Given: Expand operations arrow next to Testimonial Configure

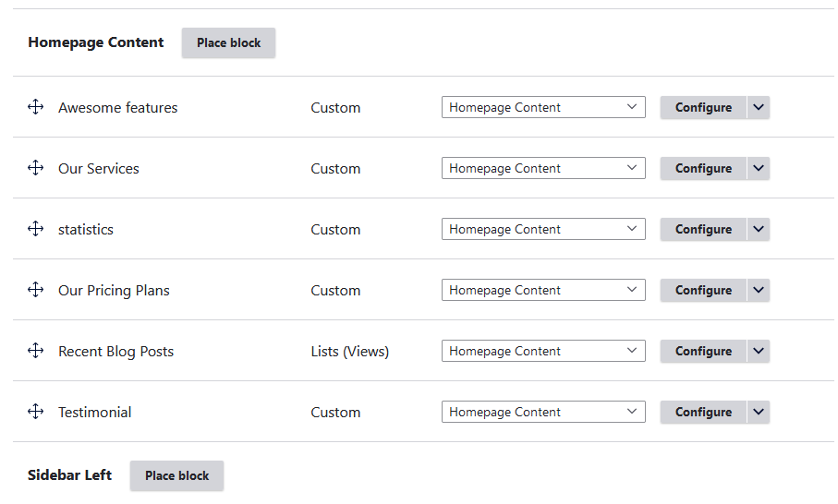Looking at the screenshot, I should tap(759, 412).
